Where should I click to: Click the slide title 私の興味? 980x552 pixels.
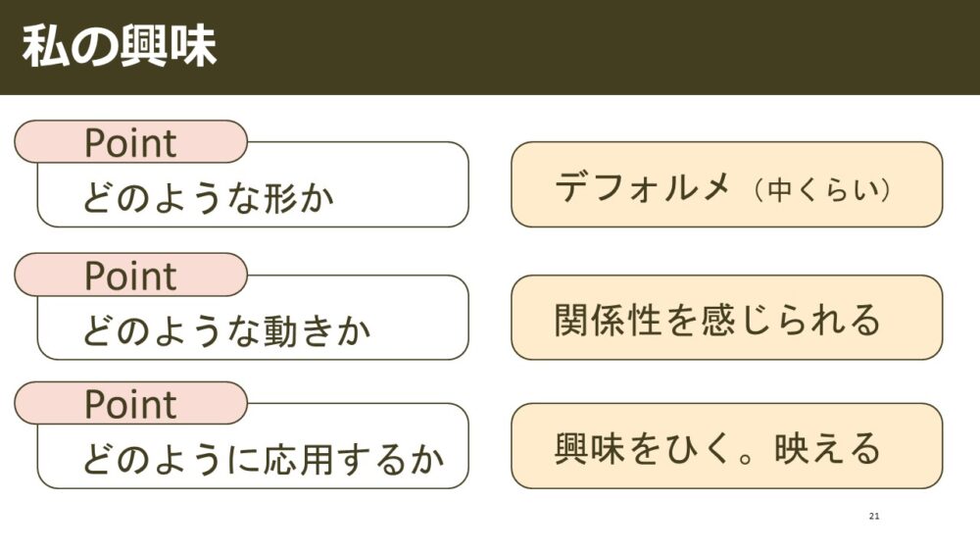pyautogui.click(x=119, y=46)
